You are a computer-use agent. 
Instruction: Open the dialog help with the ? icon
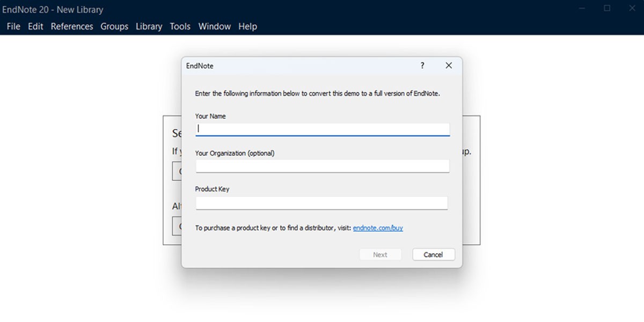click(422, 65)
